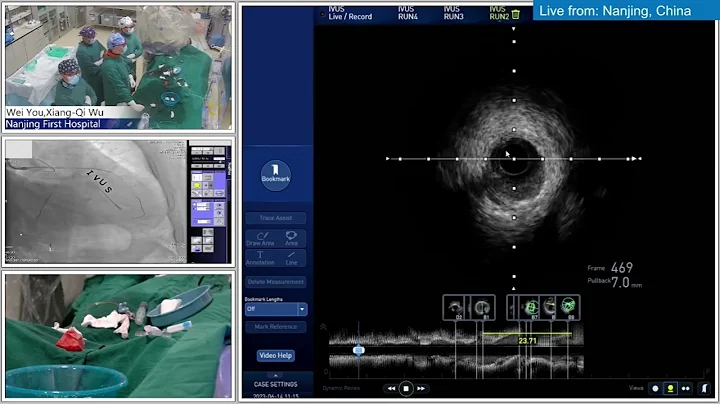Select the Draw Area tool
The image size is (720, 404).
point(260,239)
